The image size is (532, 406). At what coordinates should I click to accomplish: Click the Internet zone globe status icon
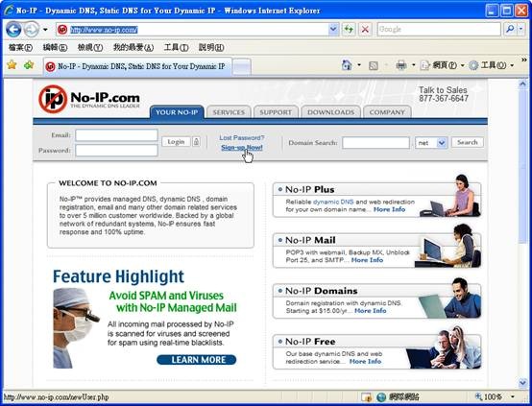381,396
